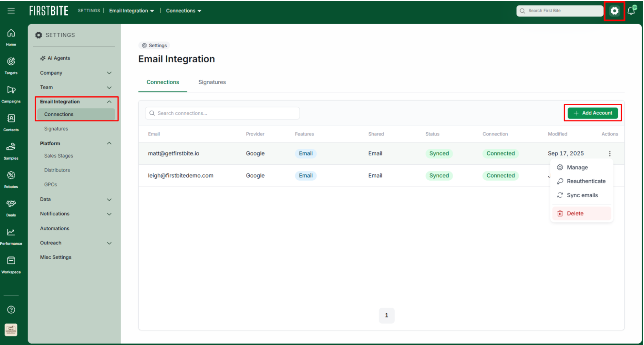The height and width of the screenshot is (345, 644).
Task: Open Contacts in the sidebar
Action: tap(11, 123)
